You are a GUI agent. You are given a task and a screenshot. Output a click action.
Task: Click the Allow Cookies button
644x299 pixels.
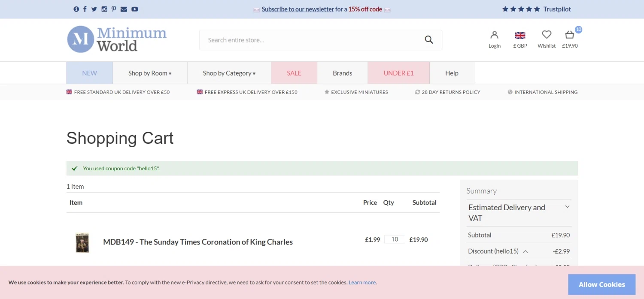pos(601,284)
